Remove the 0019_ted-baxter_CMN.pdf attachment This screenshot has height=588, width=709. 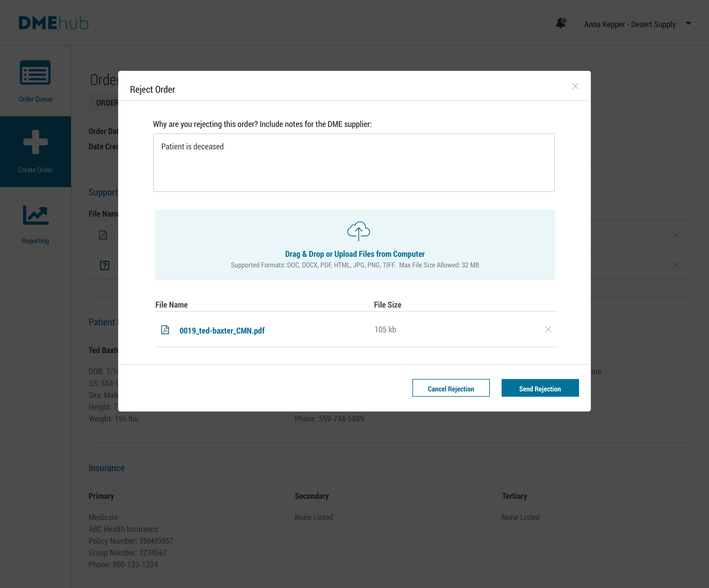point(548,329)
